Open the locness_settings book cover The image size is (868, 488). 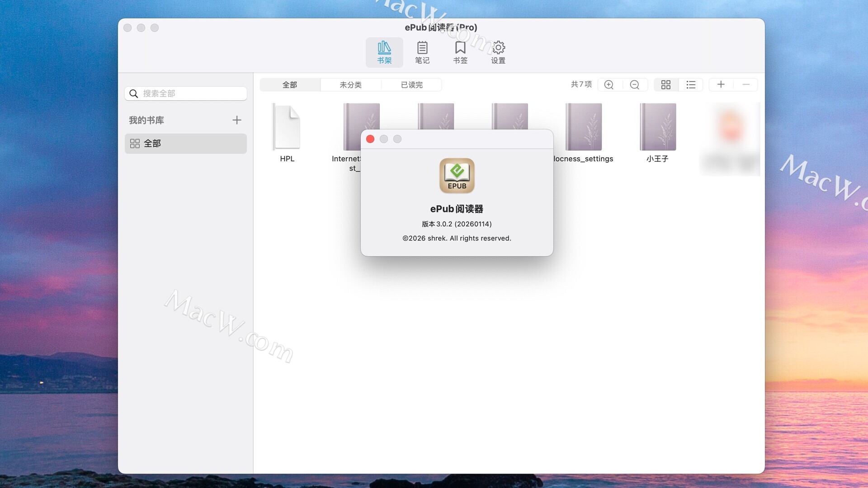[583, 127]
